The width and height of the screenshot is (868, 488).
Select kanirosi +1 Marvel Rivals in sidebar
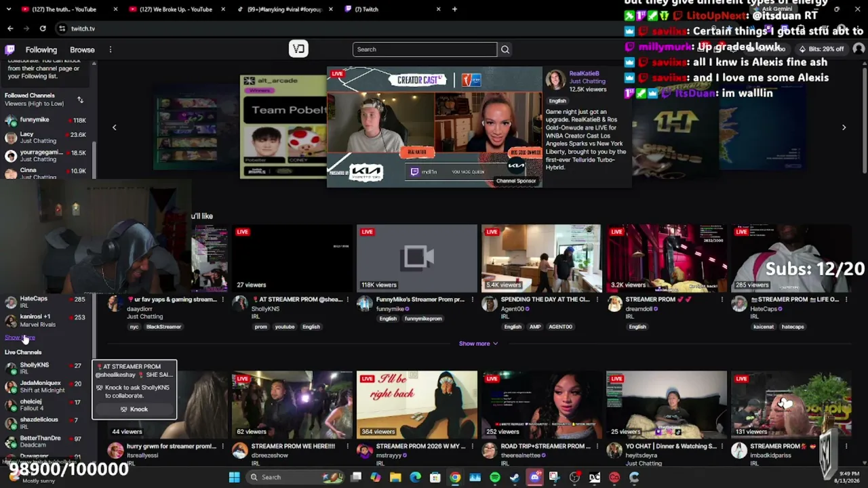(46, 321)
